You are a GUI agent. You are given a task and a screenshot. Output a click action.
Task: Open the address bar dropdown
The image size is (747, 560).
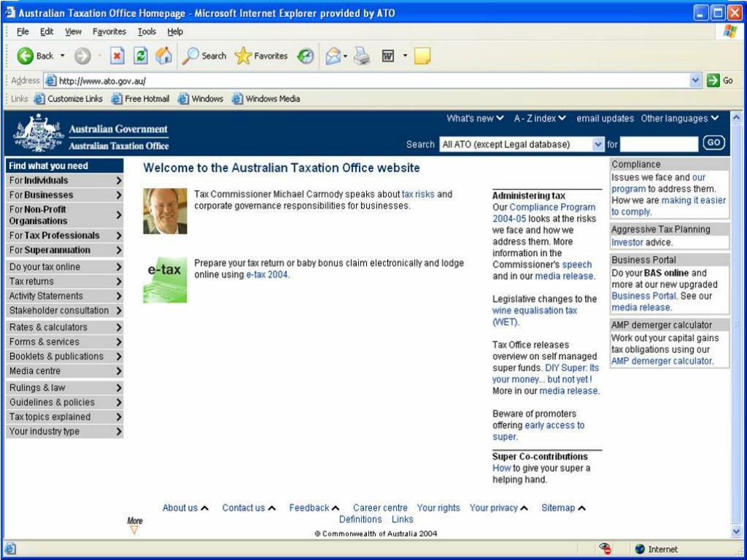point(695,80)
